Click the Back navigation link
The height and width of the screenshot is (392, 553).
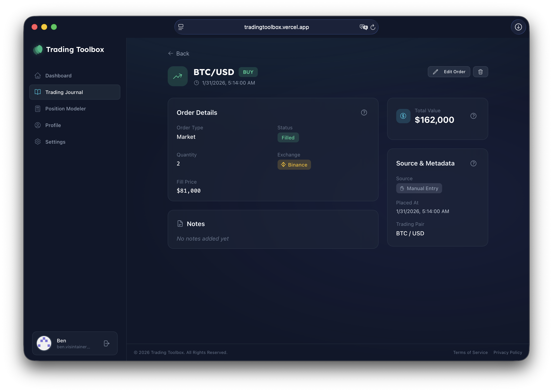coord(179,53)
